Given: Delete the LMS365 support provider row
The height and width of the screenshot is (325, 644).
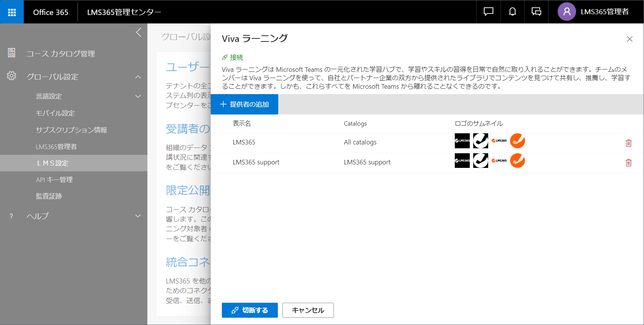Looking at the screenshot, I should click(628, 162).
